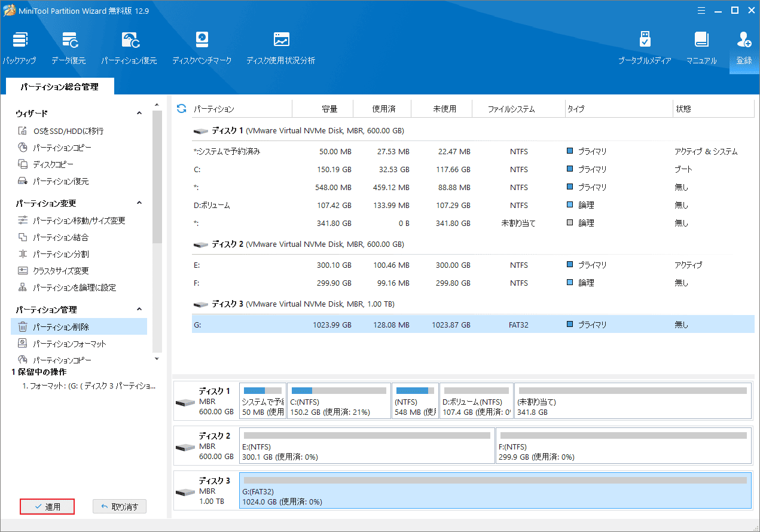Select ディスクコピー wizard
The image size is (760, 532).
[x=46, y=164]
